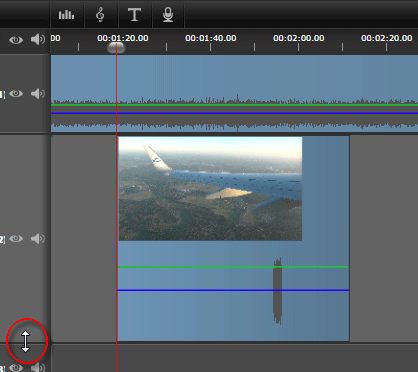Hide track 2 using its eye icon

tap(16, 239)
